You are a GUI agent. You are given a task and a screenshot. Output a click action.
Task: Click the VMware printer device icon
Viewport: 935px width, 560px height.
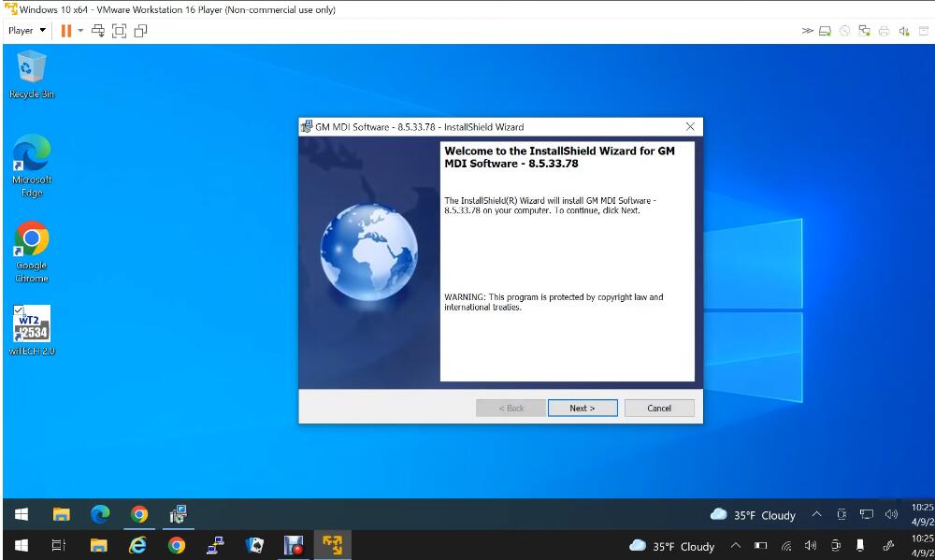click(x=884, y=31)
